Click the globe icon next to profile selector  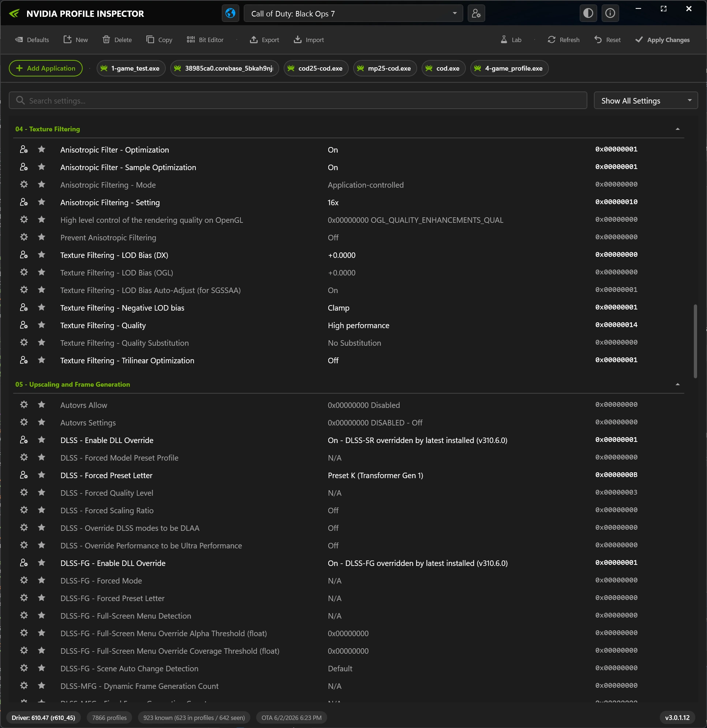[230, 14]
